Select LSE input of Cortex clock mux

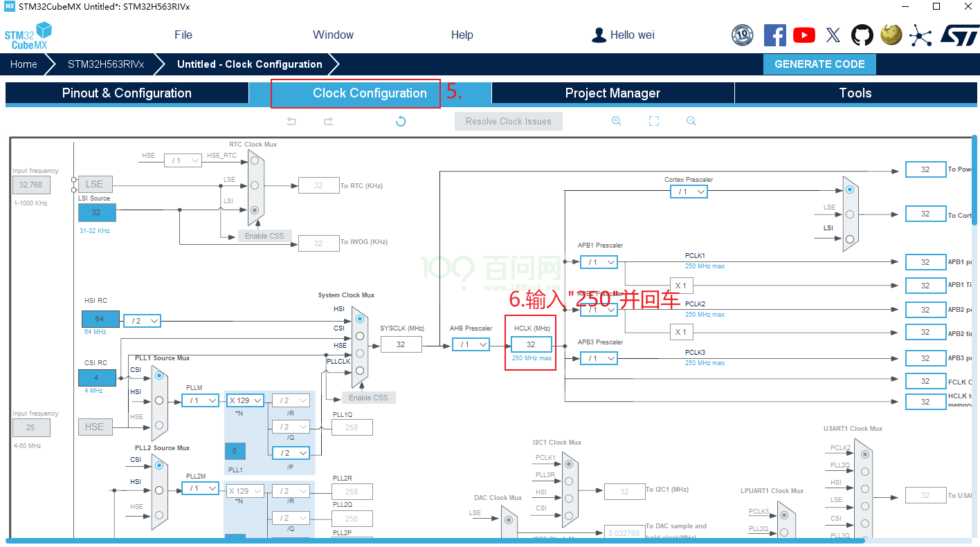(850, 214)
